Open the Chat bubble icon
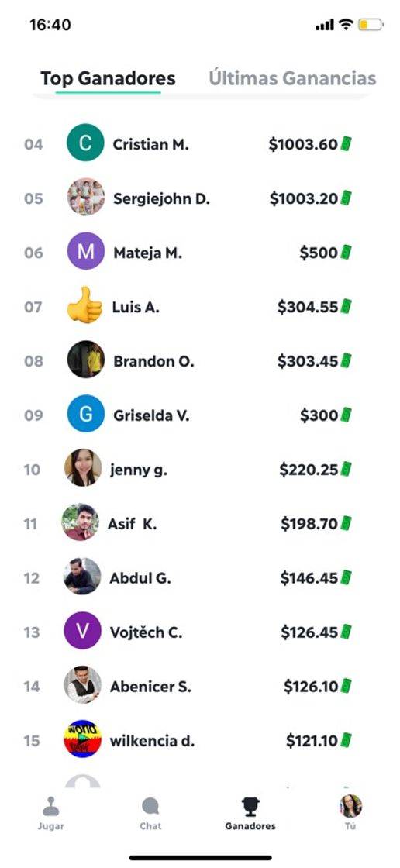Screen dimensions: 400x868 click(x=150, y=806)
